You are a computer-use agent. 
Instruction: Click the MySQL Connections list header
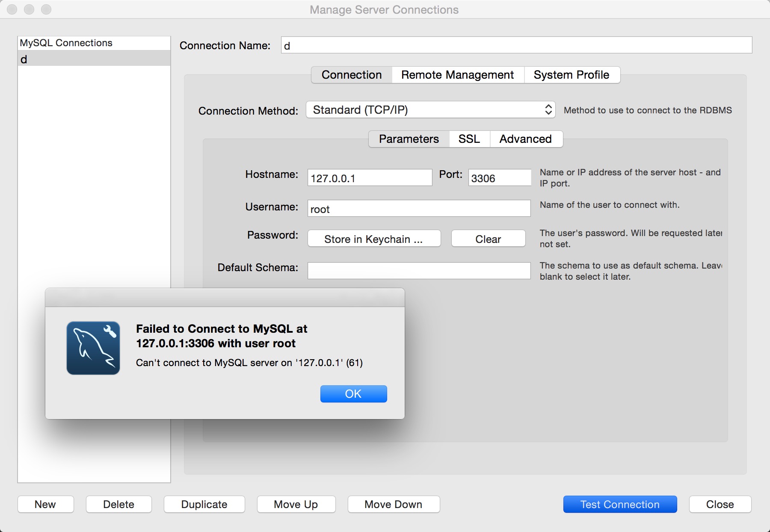pyautogui.click(x=94, y=43)
